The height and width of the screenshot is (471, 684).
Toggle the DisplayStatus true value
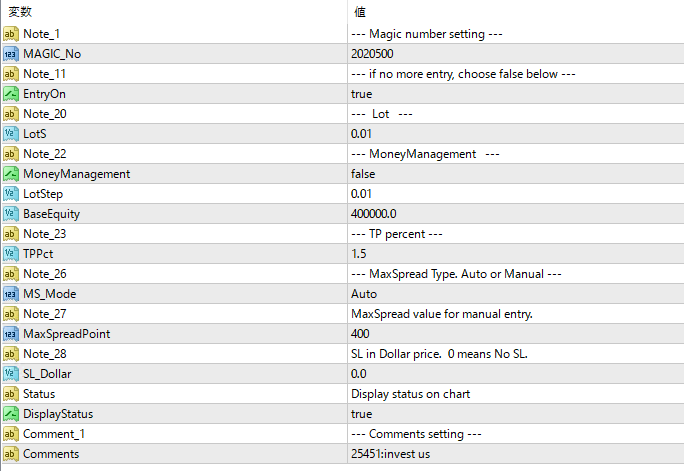362,413
